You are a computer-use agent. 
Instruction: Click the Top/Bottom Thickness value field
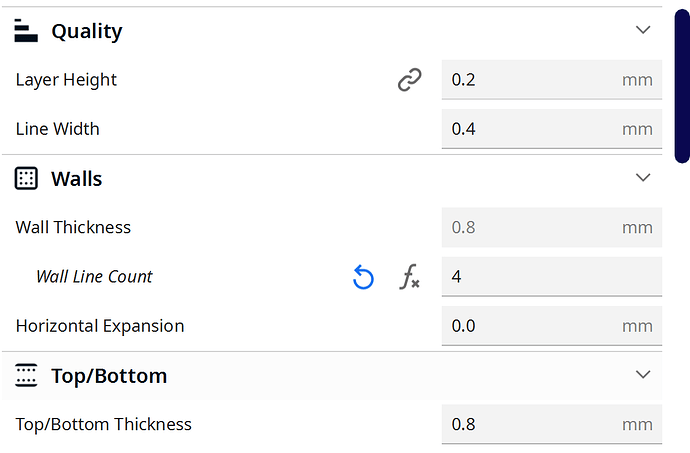tap(552, 424)
